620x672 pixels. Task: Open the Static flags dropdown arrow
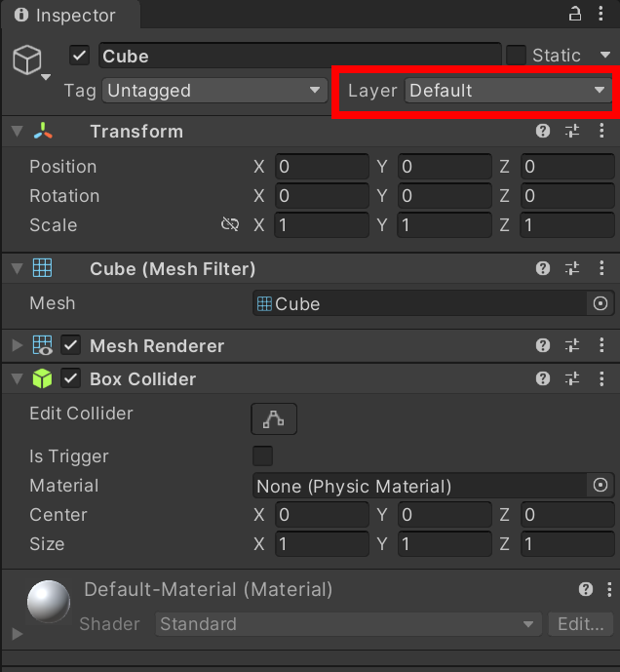[605, 55]
